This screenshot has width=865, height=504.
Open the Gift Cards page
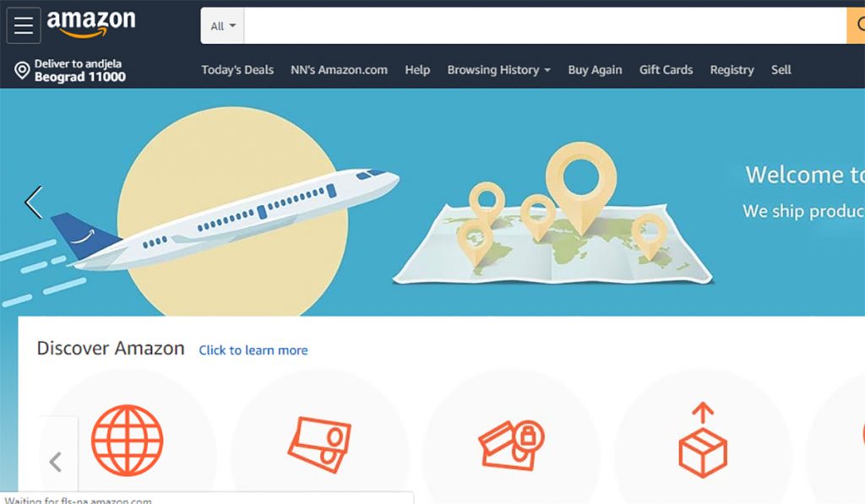point(666,70)
